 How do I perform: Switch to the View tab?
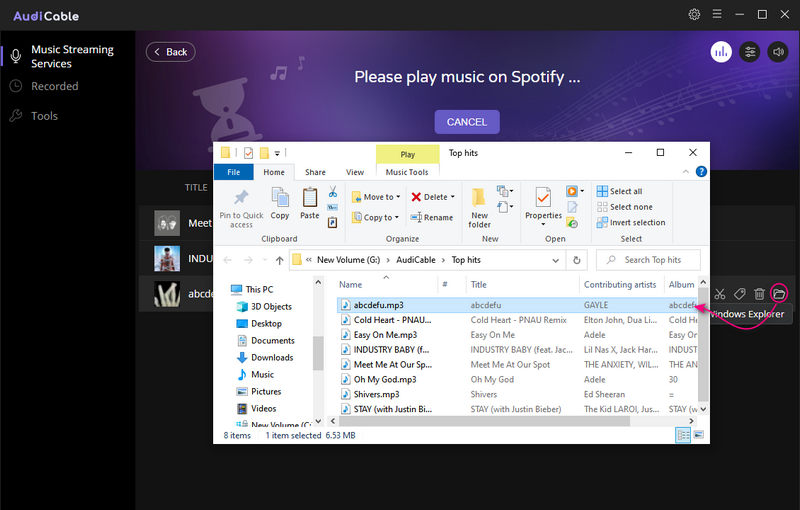pyautogui.click(x=355, y=172)
